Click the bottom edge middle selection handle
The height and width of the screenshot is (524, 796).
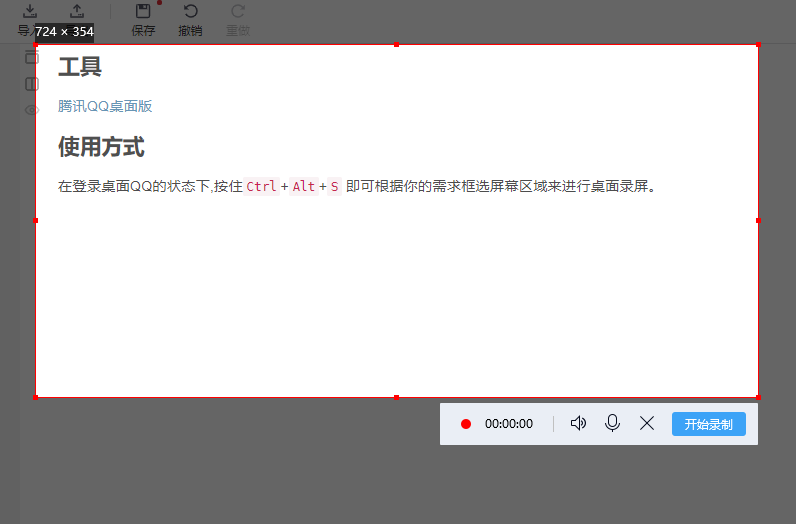(x=396, y=398)
